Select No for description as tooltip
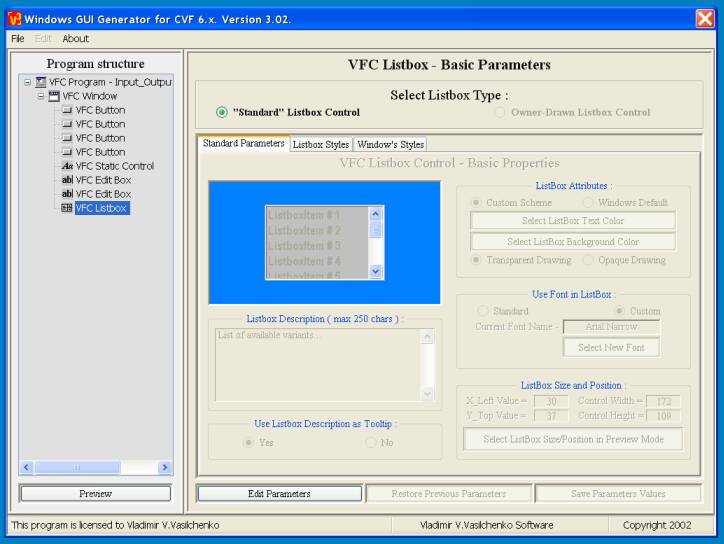This screenshot has width=724, height=544. (x=371, y=442)
